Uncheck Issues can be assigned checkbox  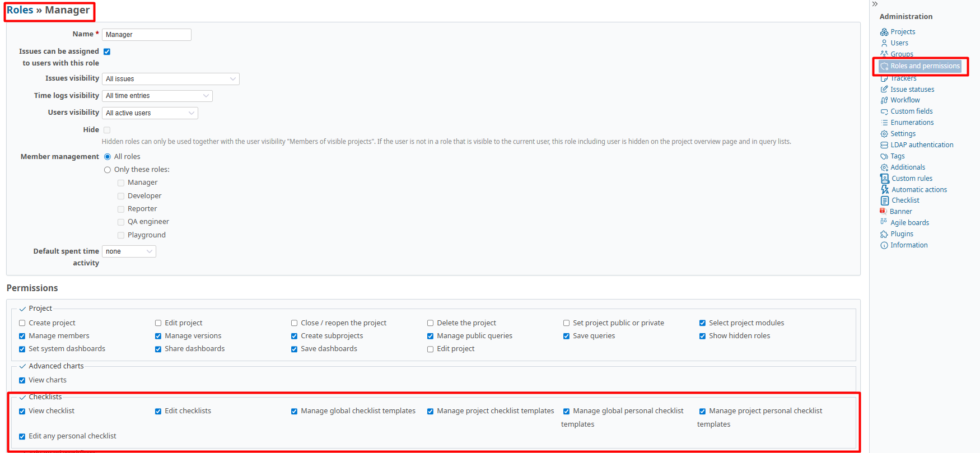[107, 52]
